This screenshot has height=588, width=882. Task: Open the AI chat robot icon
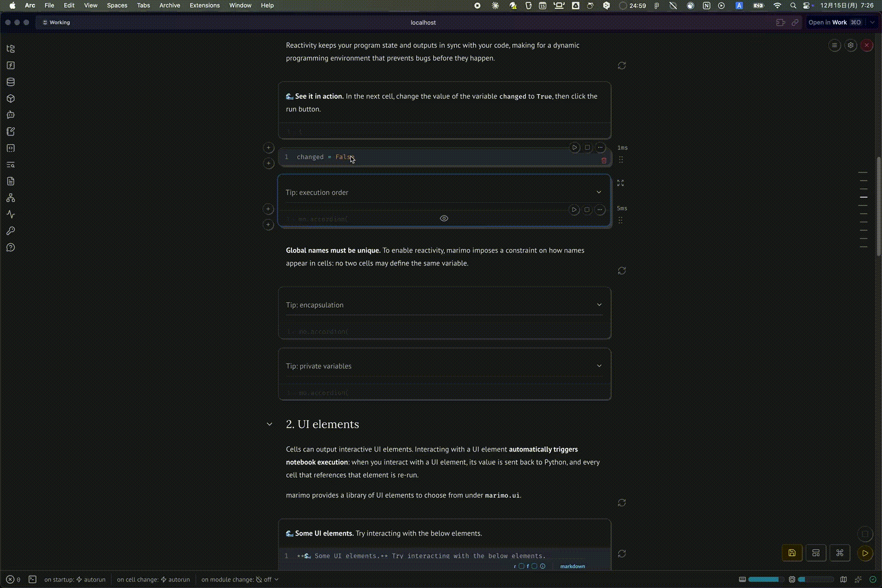point(11,115)
